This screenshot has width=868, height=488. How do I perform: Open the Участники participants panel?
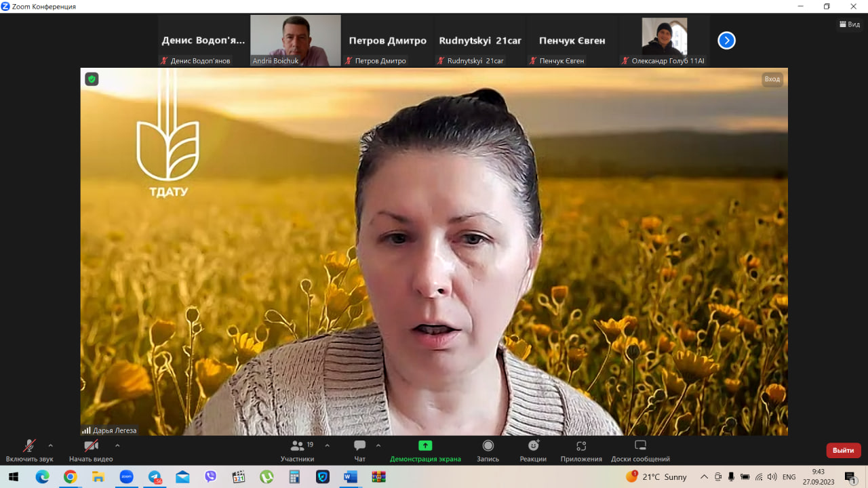[x=297, y=451]
